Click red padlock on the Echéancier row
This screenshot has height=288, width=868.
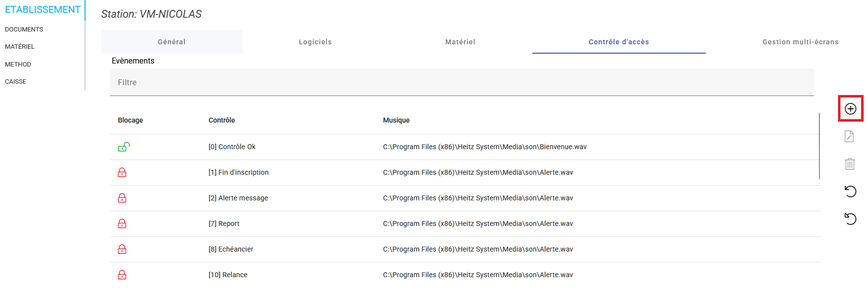[x=122, y=249]
